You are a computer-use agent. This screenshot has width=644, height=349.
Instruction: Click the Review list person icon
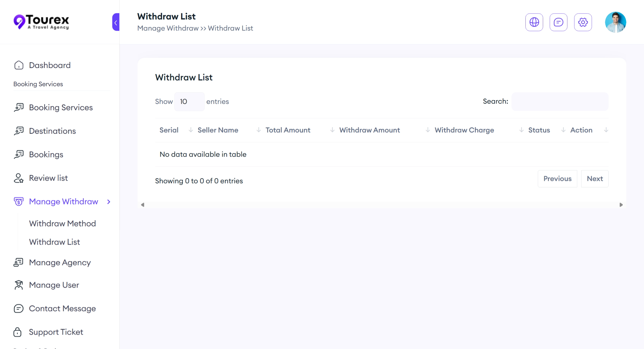19,178
